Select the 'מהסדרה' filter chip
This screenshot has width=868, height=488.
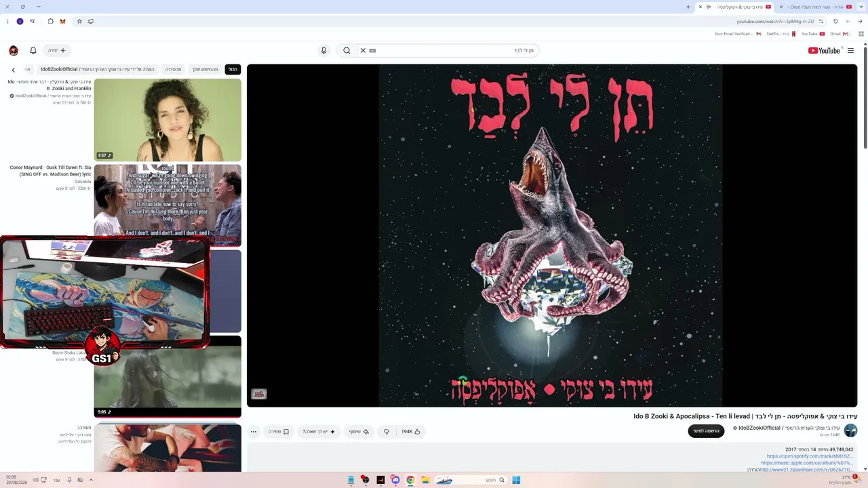coord(173,69)
